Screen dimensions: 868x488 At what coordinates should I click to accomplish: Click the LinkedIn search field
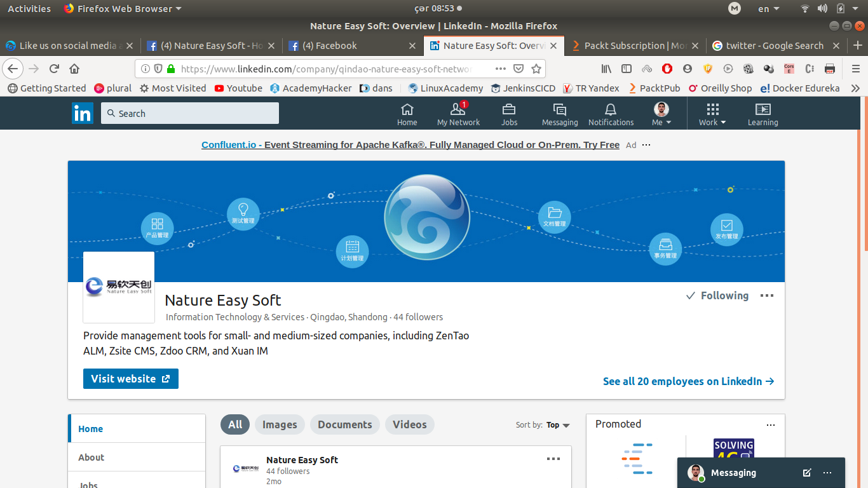pos(190,113)
